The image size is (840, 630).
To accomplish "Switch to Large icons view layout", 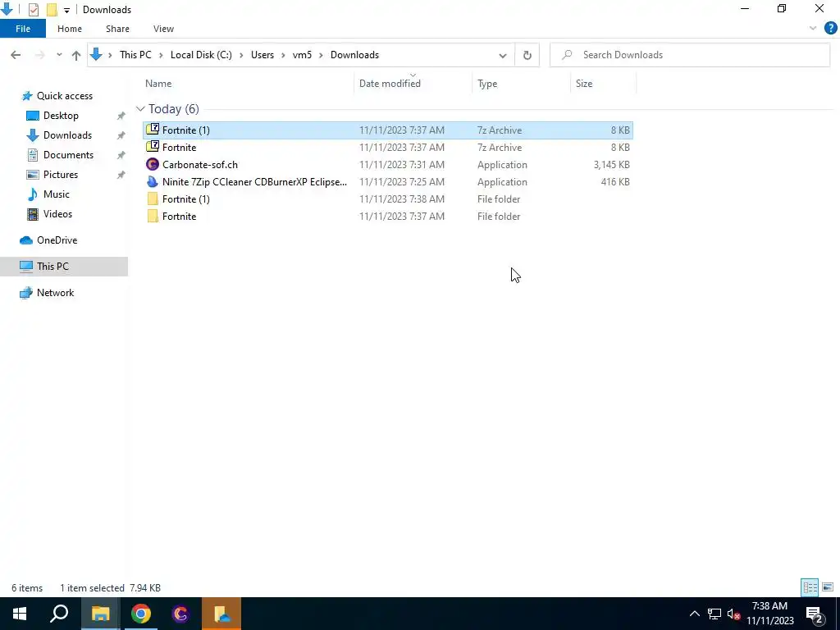I will 828,587.
